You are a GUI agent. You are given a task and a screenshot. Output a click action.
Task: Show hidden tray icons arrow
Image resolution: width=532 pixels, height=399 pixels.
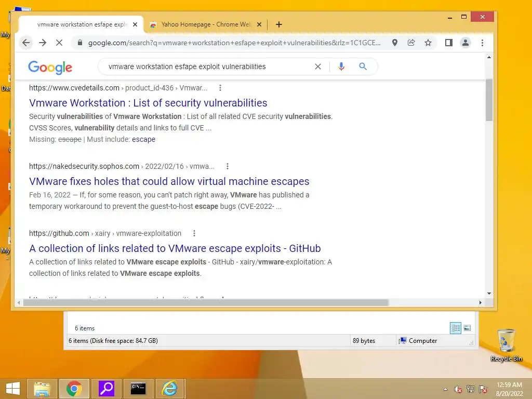click(x=445, y=389)
